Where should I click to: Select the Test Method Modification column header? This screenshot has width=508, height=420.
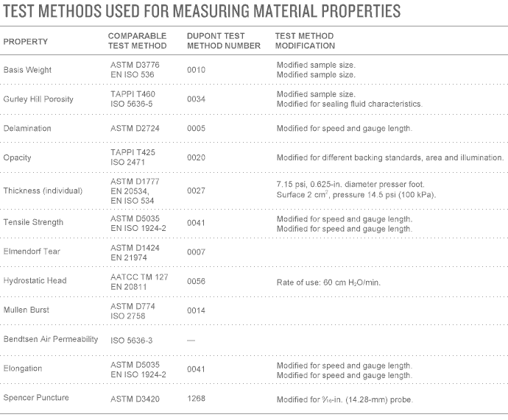click(x=306, y=40)
